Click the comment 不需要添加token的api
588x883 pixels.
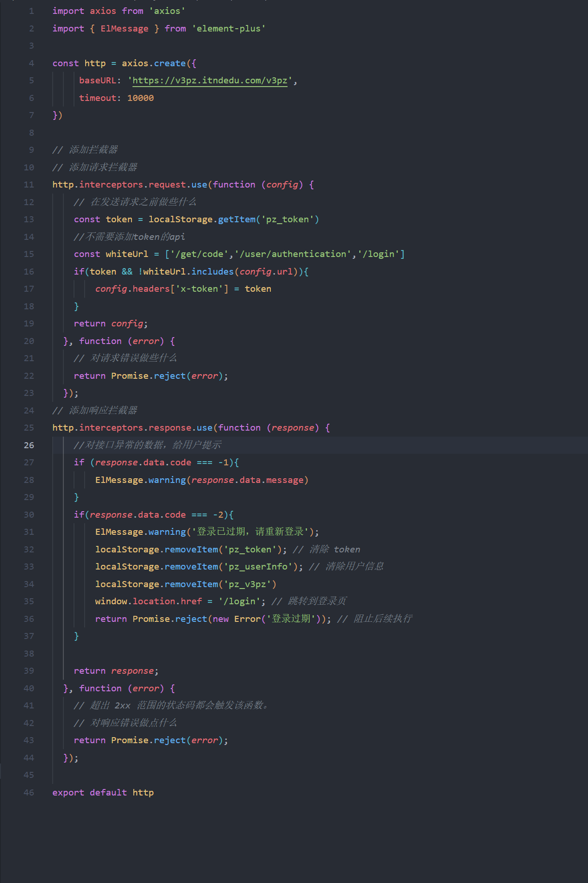pos(129,237)
